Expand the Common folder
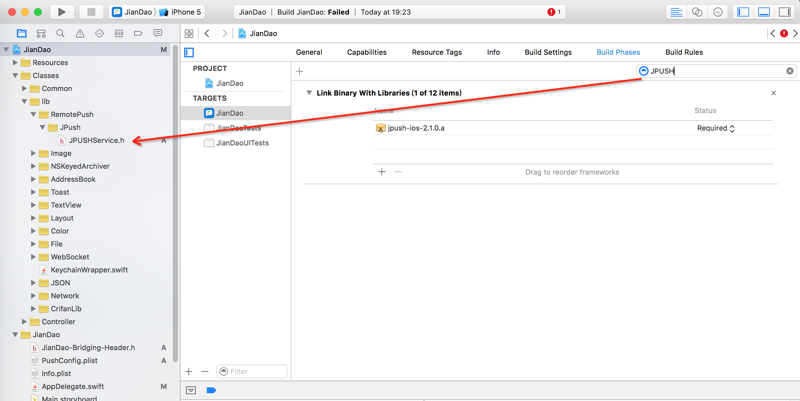The height and width of the screenshot is (401, 800). [x=24, y=88]
